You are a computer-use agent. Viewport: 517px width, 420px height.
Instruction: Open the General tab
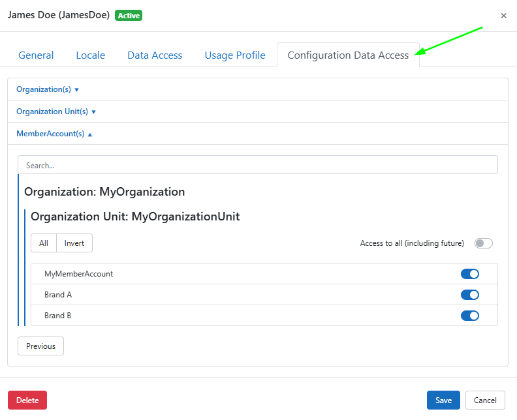[x=36, y=55]
